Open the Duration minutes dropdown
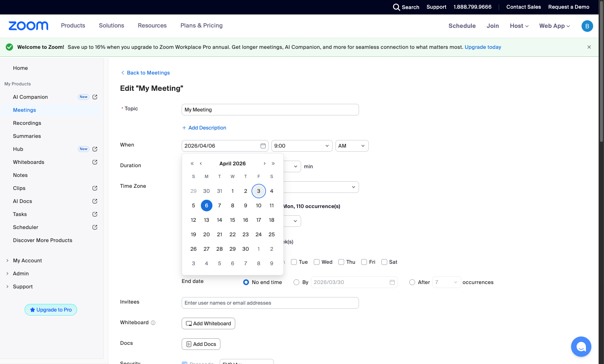 pyautogui.click(x=292, y=166)
